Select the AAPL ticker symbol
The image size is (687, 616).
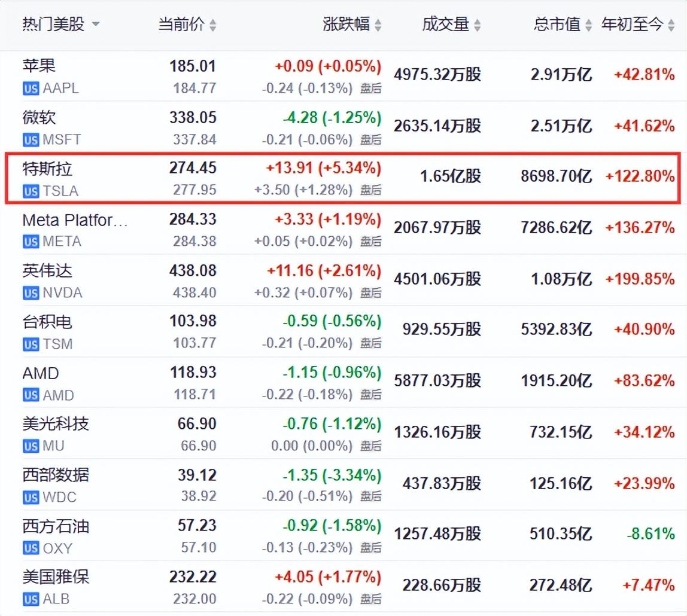click(61, 89)
